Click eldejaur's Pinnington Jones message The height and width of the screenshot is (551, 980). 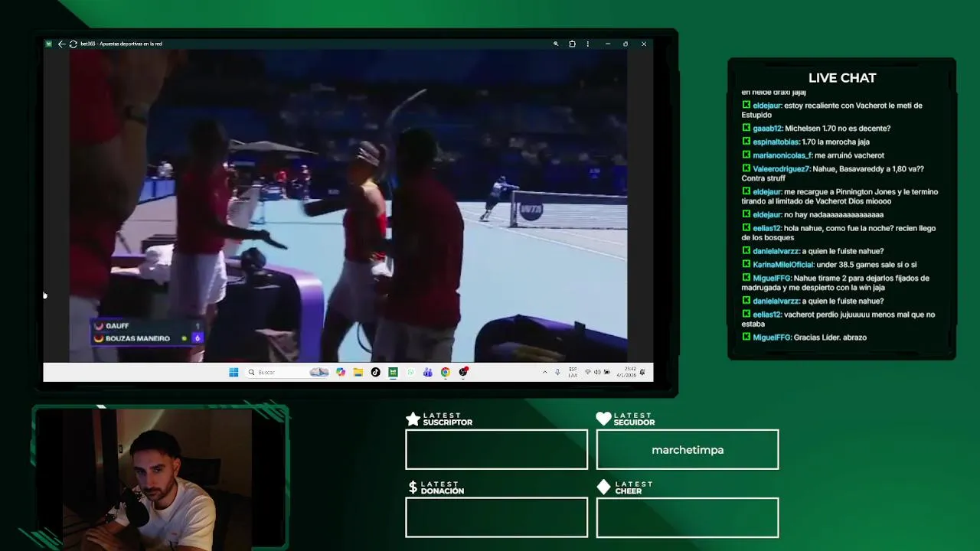point(840,197)
